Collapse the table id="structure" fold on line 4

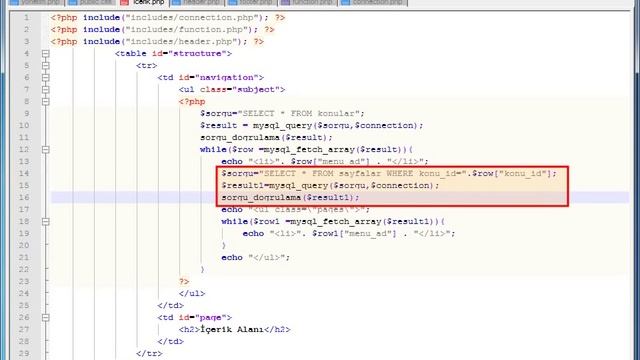[x=46, y=53]
